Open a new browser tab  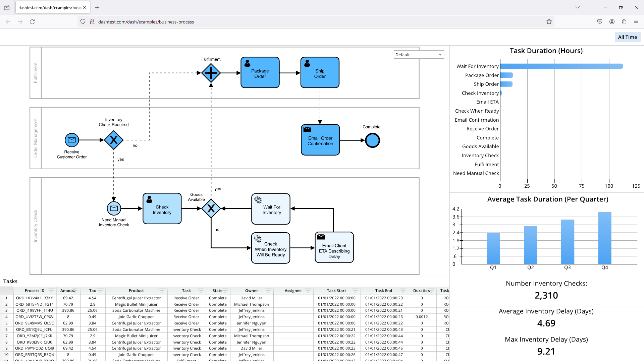[97, 7]
